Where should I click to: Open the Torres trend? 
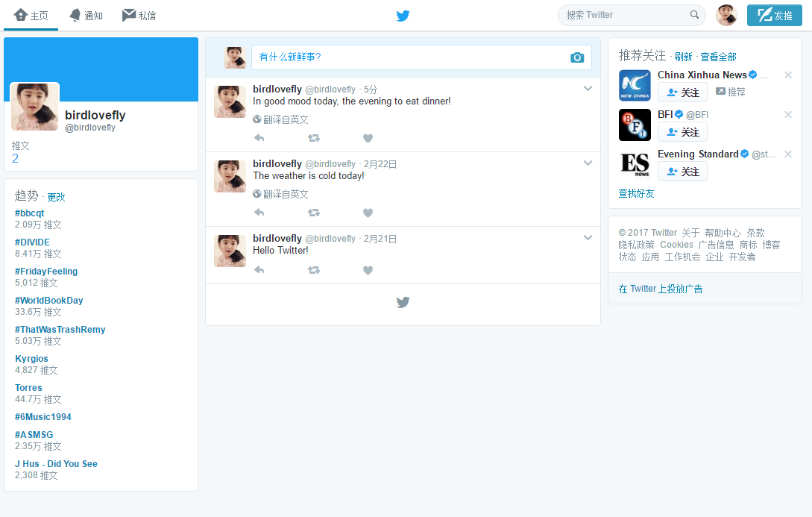point(28,387)
